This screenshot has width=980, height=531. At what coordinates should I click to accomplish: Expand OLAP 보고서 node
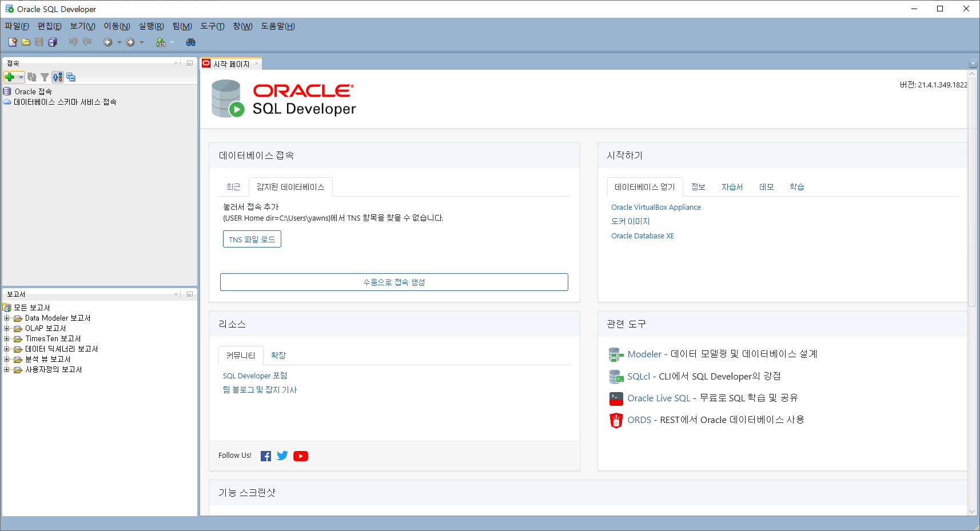pyautogui.click(x=7, y=328)
